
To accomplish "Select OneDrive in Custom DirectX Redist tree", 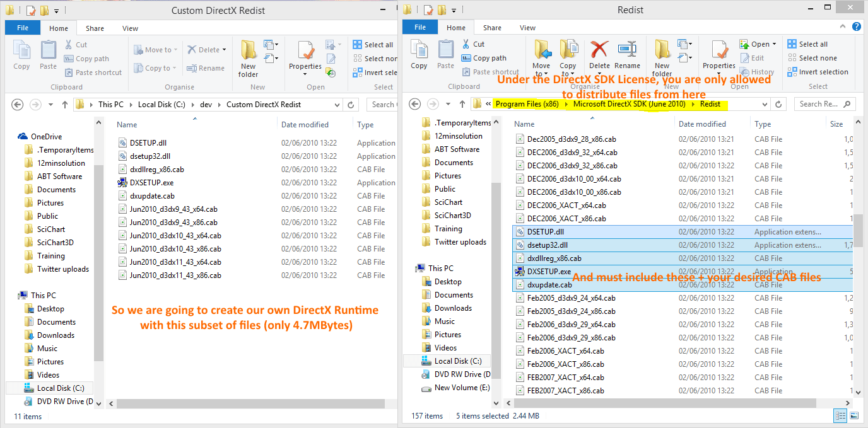I will tap(46, 137).
